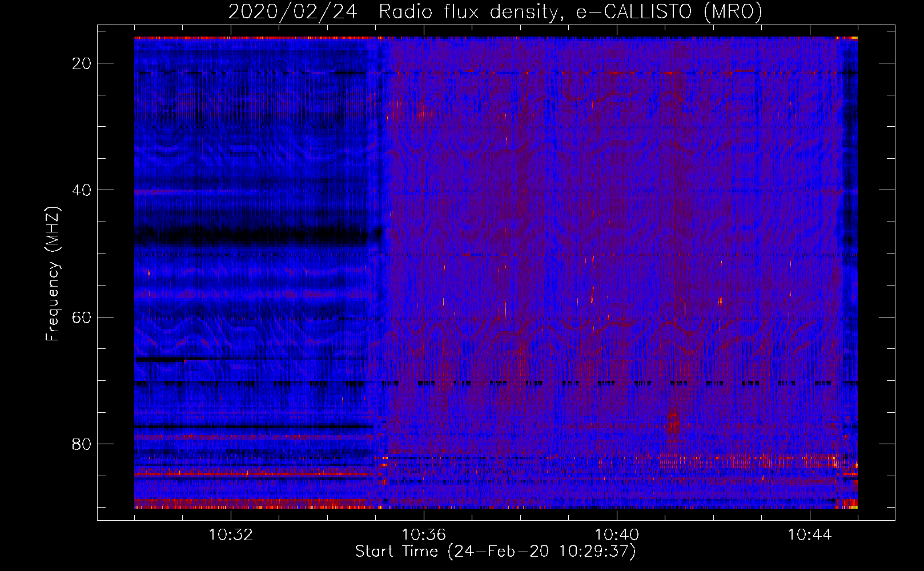Click the 'Frequency (MHZ)' axis label
The width and height of the screenshot is (924, 571).
tap(53, 274)
